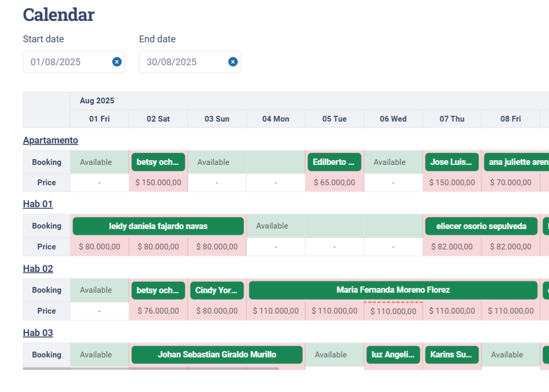Select the betsy och booking in Apartamento row
This screenshot has height=392, width=549.
pos(158,162)
